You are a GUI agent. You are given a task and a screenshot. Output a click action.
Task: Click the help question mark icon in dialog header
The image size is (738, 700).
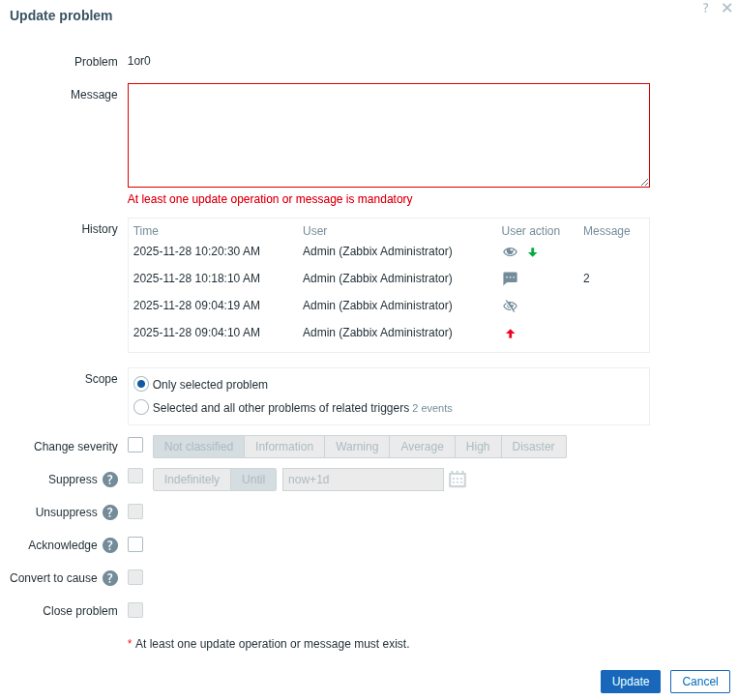tap(705, 8)
